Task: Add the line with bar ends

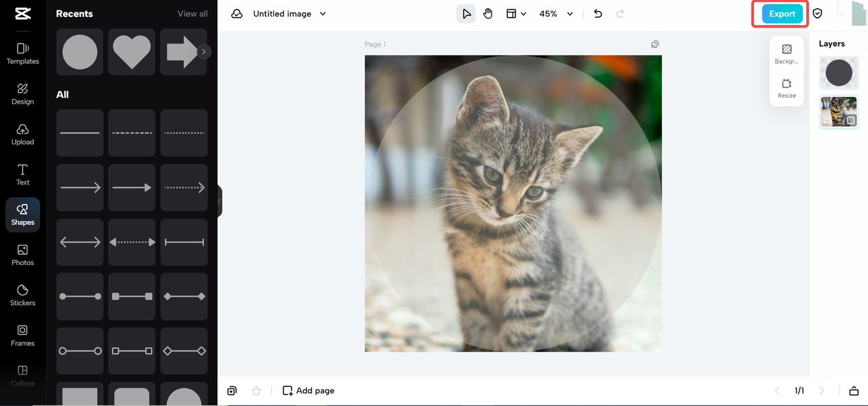Action: (184, 242)
